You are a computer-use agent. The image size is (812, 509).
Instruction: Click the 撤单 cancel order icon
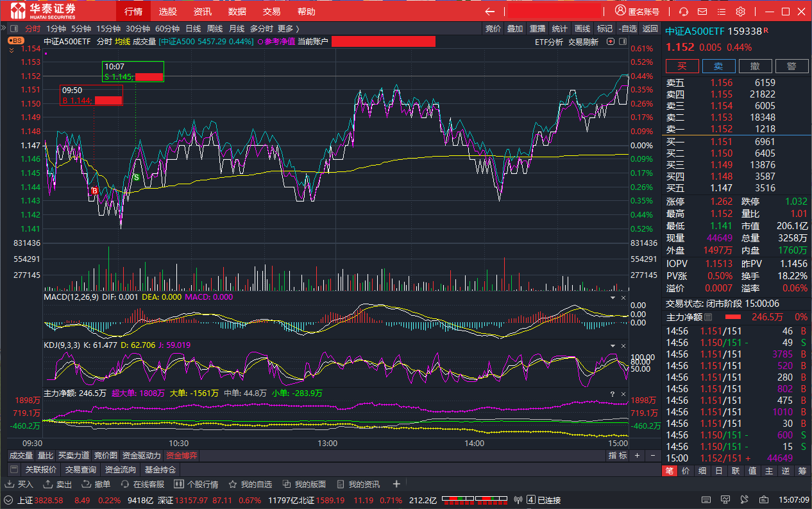[x=96, y=484]
